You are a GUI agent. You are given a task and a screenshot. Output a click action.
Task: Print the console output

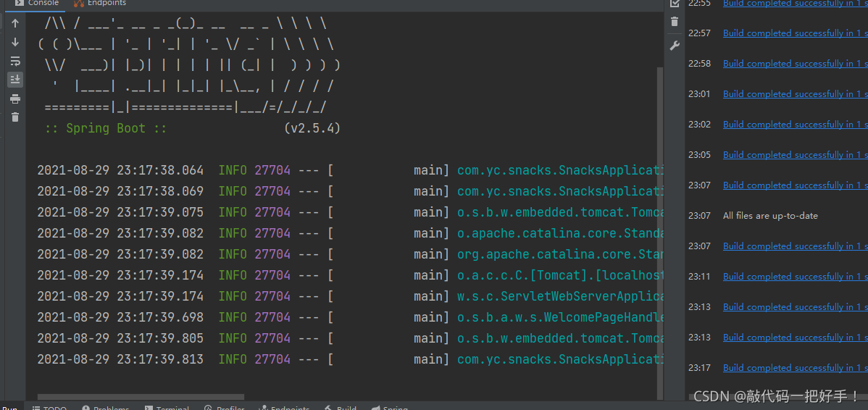pyautogui.click(x=15, y=99)
